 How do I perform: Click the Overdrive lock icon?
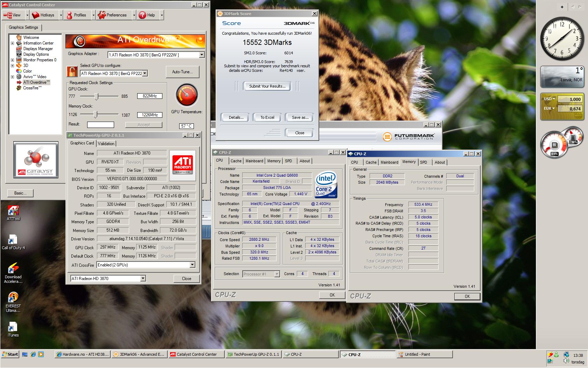pos(72,71)
